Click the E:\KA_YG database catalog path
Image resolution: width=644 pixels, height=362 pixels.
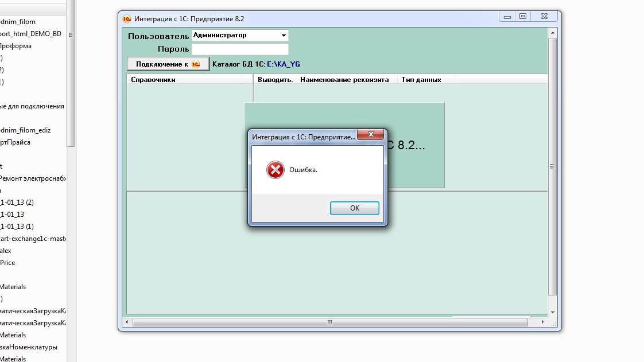pyautogui.click(x=284, y=64)
